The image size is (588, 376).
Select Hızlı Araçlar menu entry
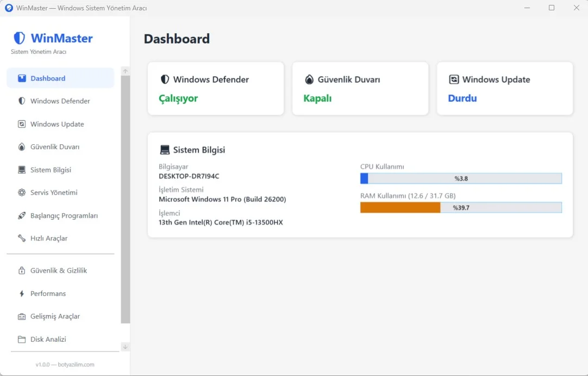(60, 238)
